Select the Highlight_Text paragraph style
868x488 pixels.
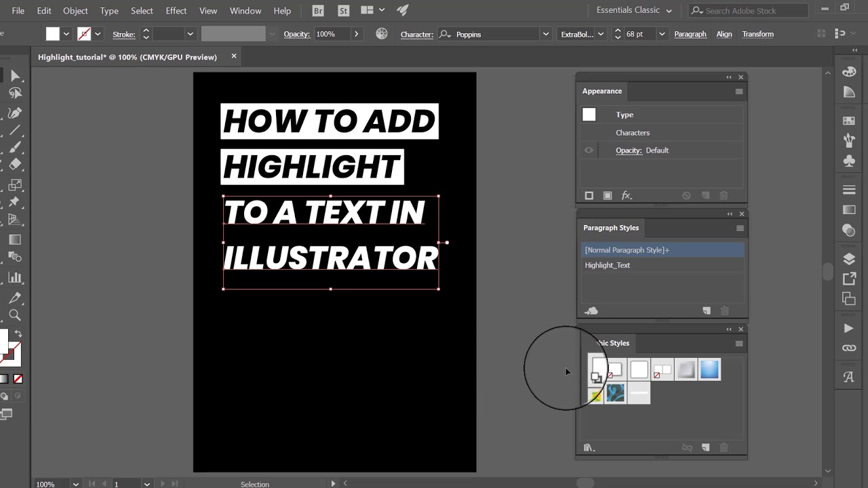pyautogui.click(x=663, y=265)
